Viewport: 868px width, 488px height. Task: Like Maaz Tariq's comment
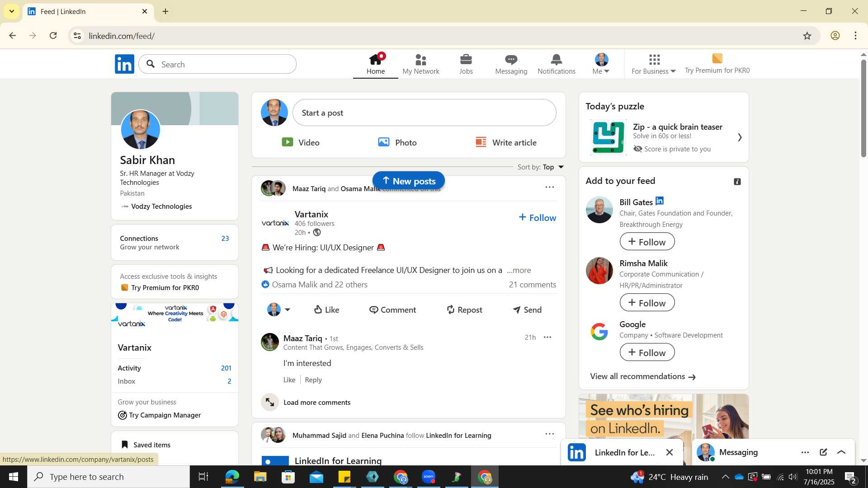289,380
